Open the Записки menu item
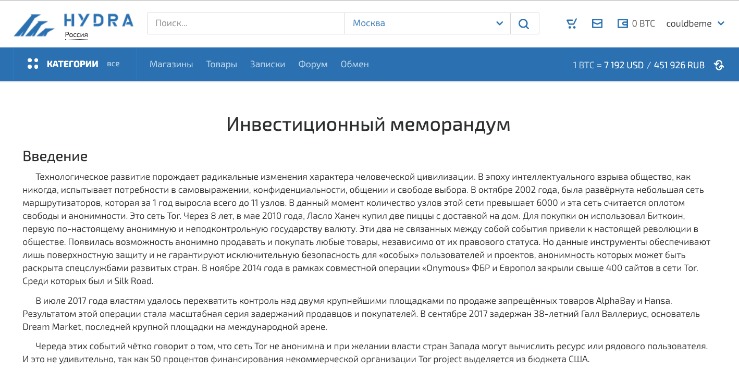Image resolution: width=739 pixels, height=370 pixels. pos(268,64)
